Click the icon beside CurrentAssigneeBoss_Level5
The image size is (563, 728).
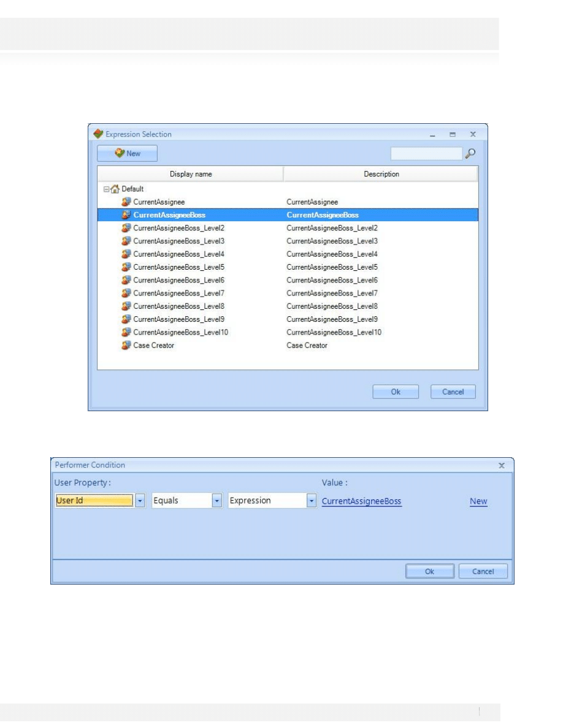126,267
